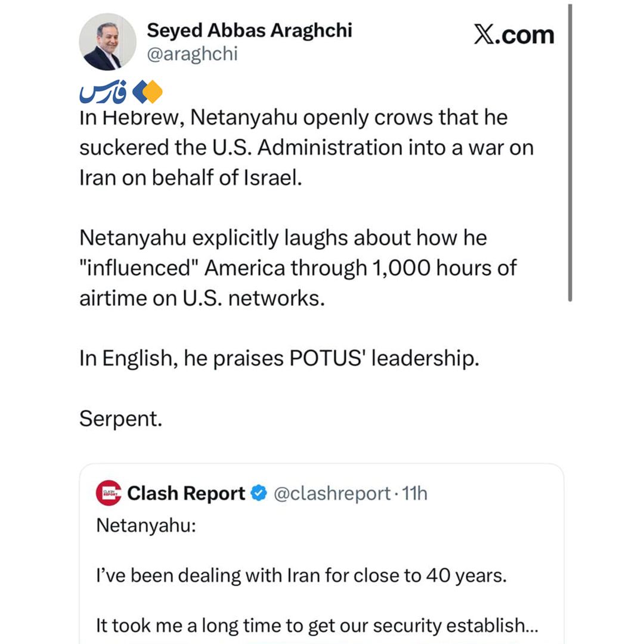Image resolution: width=644 pixels, height=644 pixels.
Task: Click the "Netanyahu:" line in quoted post
Action: pos(146,525)
